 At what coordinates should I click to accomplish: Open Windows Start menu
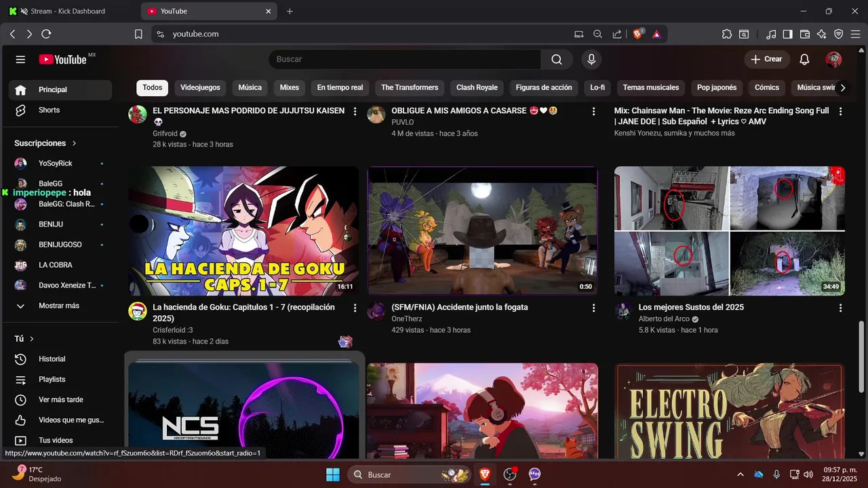coord(333,474)
